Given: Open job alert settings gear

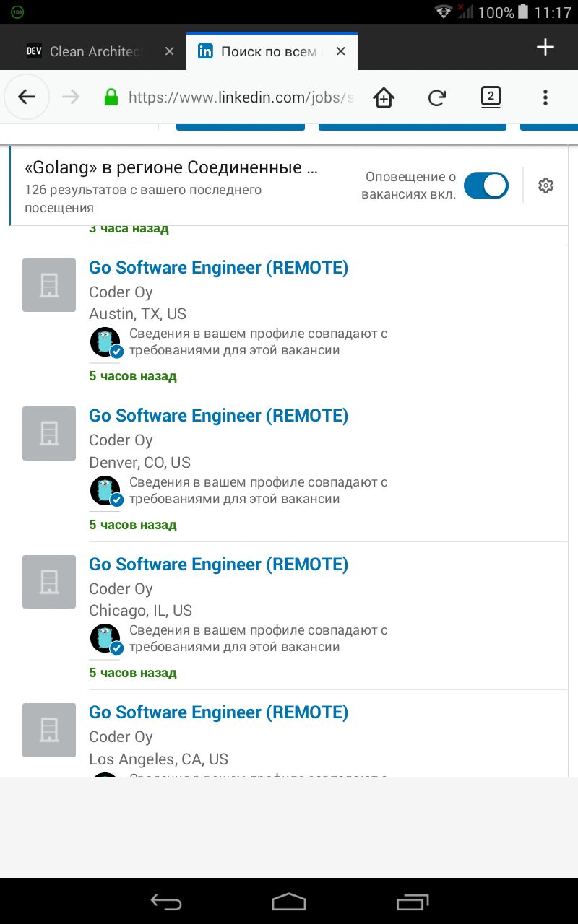Looking at the screenshot, I should click(x=545, y=186).
